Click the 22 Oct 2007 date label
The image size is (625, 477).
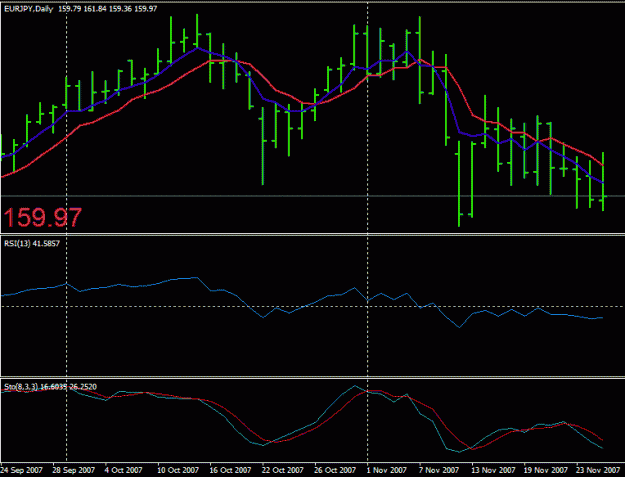pyautogui.click(x=283, y=470)
